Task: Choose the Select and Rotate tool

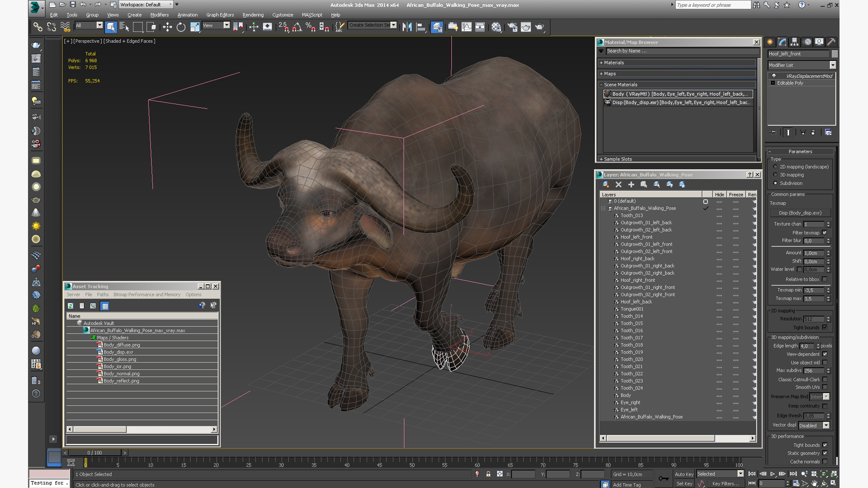Action: 181,27
